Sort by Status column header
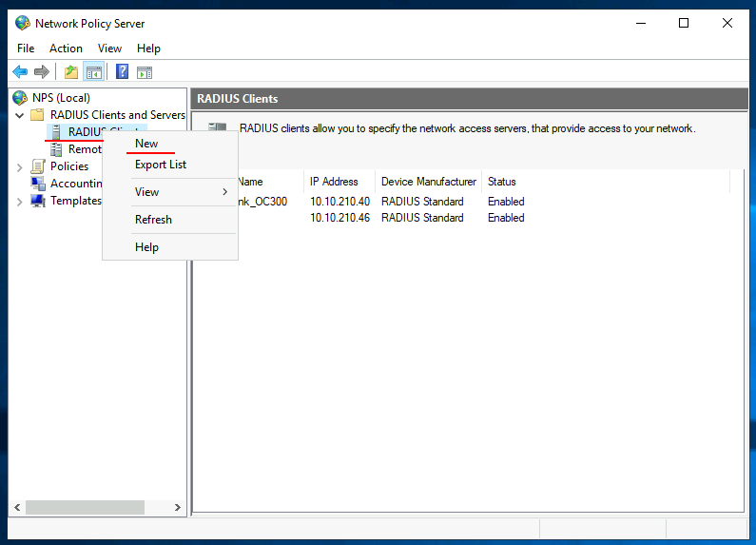The width and height of the screenshot is (756, 545). (606, 182)
